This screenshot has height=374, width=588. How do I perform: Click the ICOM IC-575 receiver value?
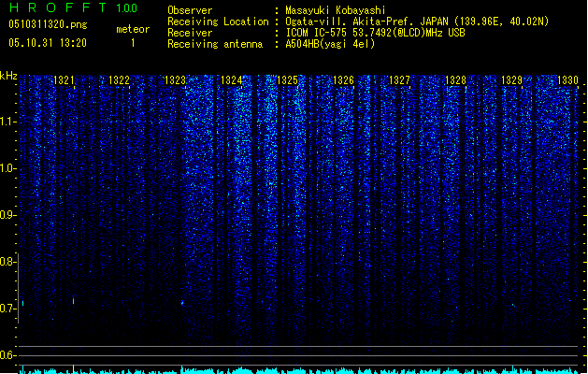pos(375,33)
